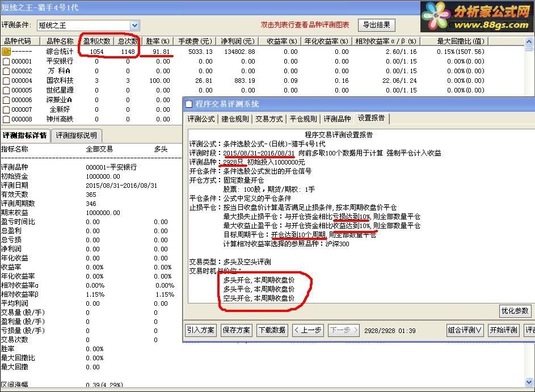Select the 设置报告 tab
The height and width of the screenshot is (392, 535).
pos(371,118)
